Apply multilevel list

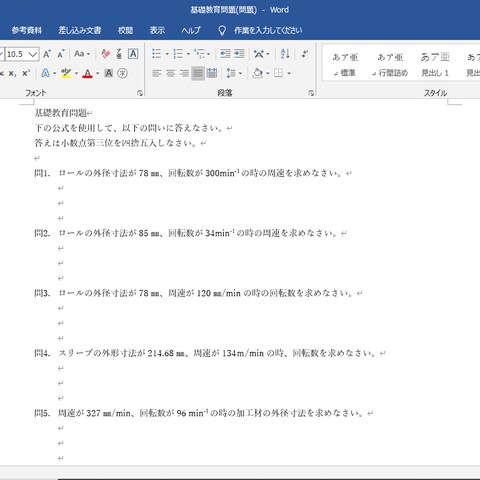tap(199, 54)
